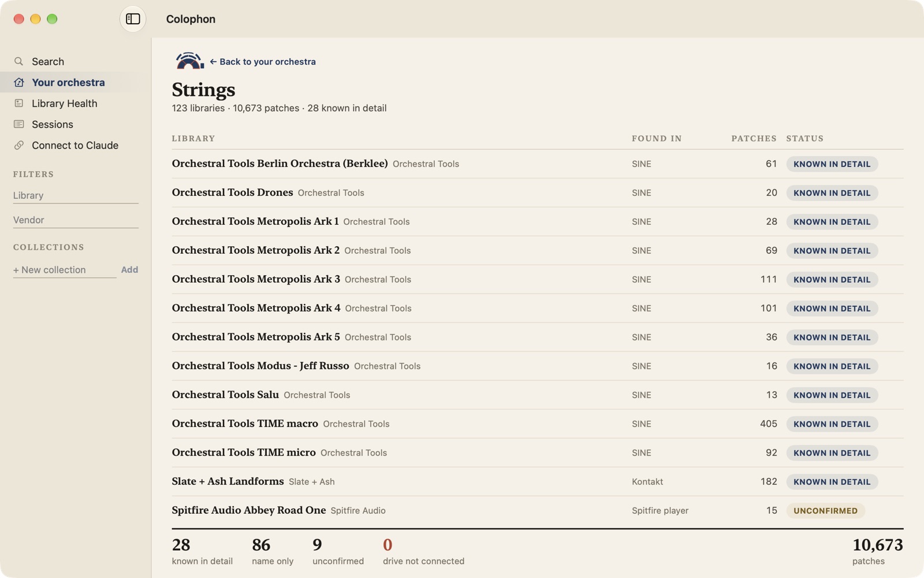
Task: Click the UNCONFIRMED status badge
Action: (x=825, y=510)
